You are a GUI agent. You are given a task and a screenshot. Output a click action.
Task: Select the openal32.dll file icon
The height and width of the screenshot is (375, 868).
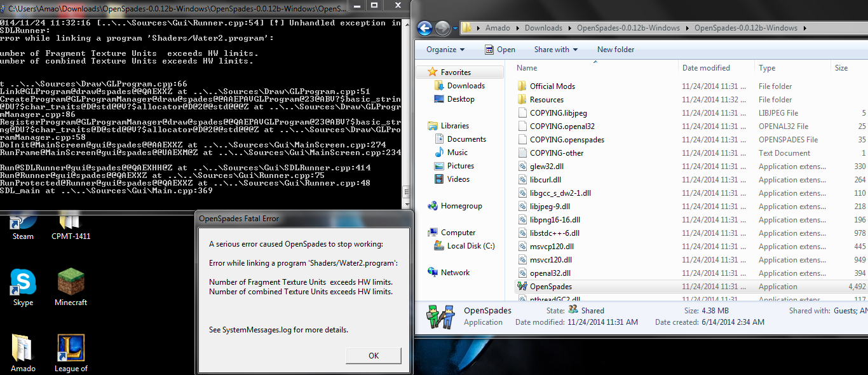tap(522, 273)
